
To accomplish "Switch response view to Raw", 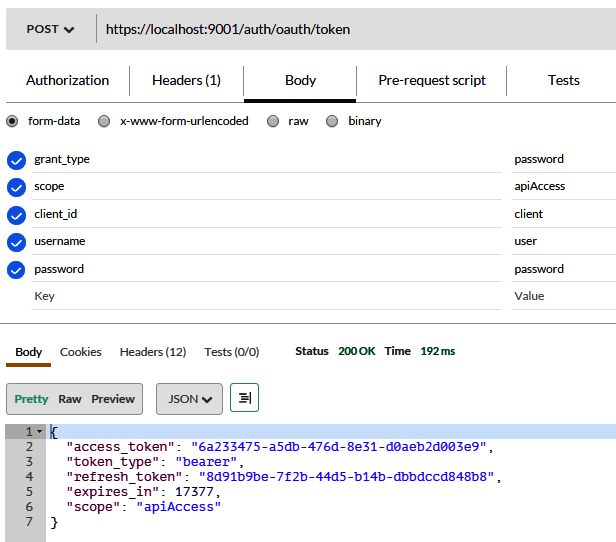I will tap(70, 399).
